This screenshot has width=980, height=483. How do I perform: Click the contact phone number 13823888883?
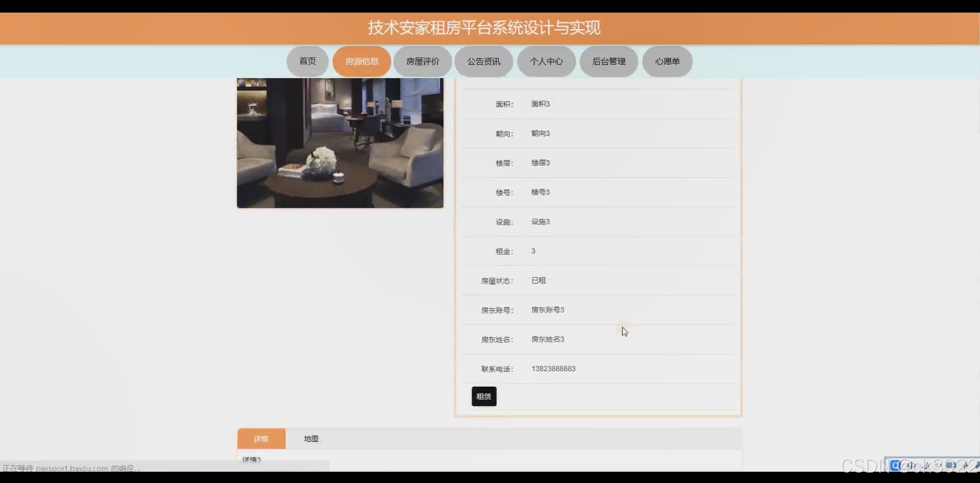click(553, 368)
